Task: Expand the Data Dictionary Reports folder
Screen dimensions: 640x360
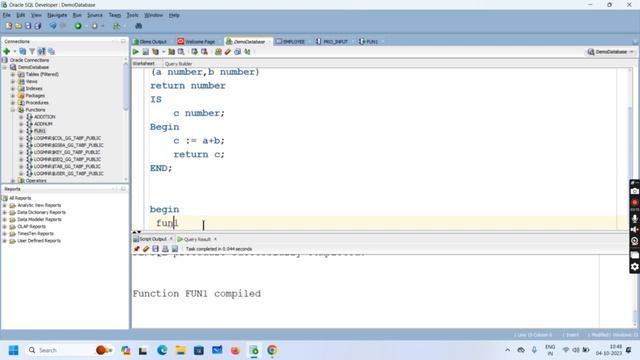Action: click(4, 213)
